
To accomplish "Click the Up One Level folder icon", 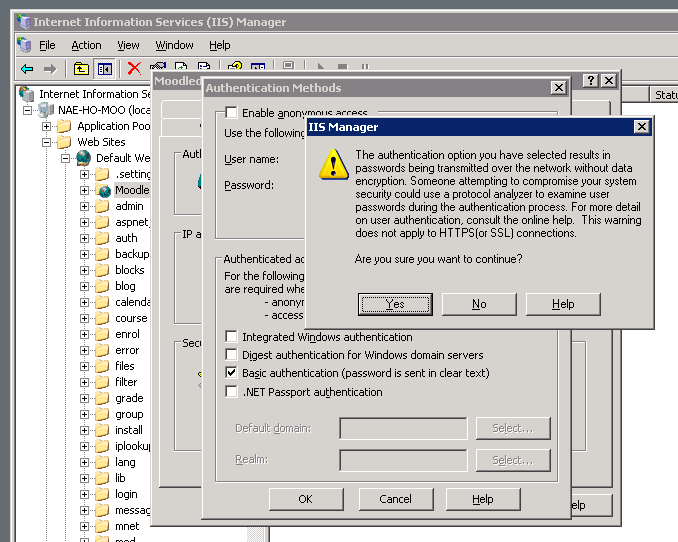I will point(81,69).
